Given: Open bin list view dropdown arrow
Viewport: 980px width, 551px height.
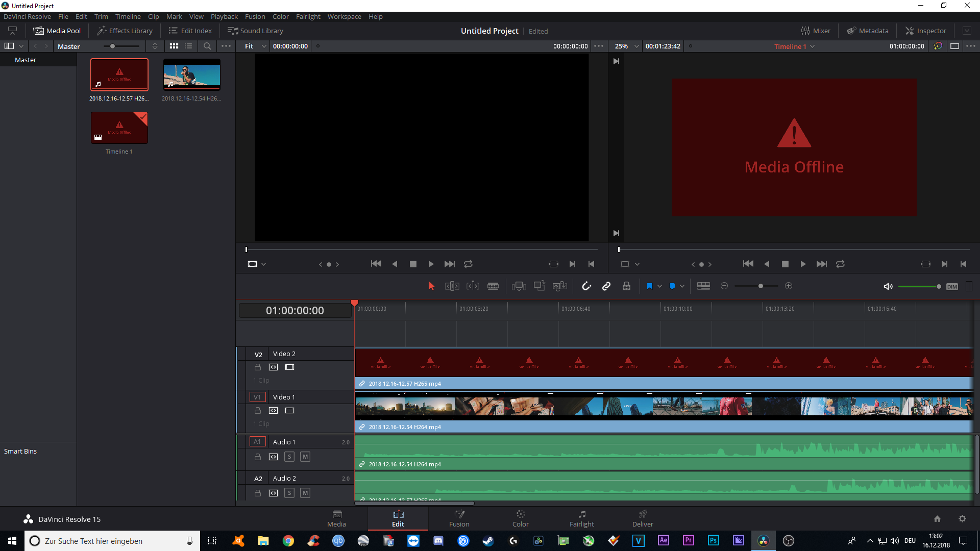Looking at the screenshot, I should (21, 46).
